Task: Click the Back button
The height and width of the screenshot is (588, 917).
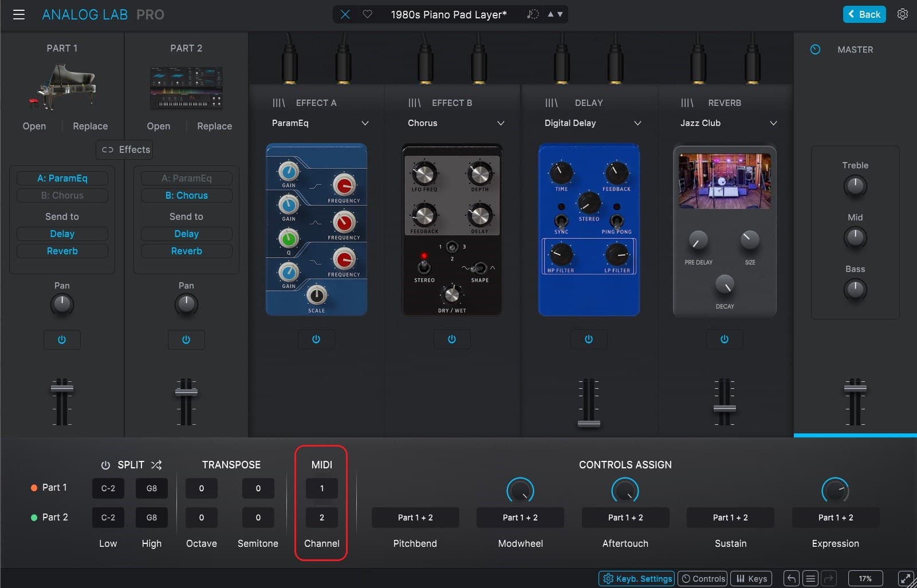Action: (864, 14)
